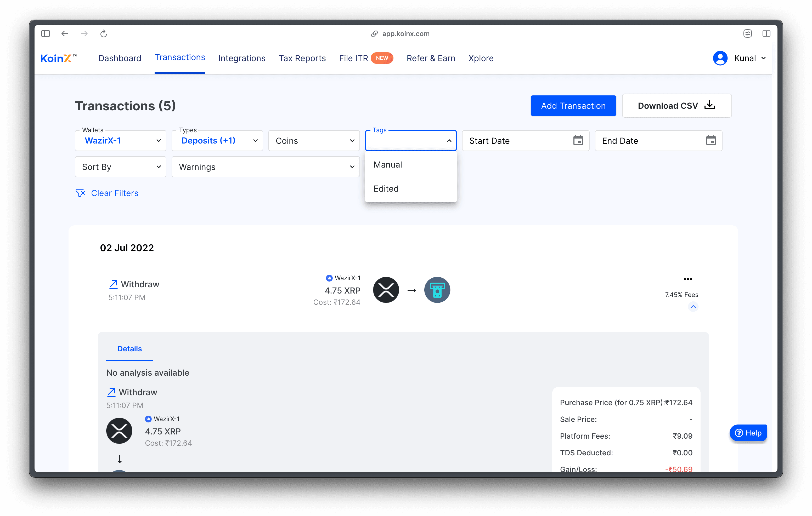812x516 pixels.
Task: Go to Dashboard tab
Action: pyautogui.click(x=120, y=58)
